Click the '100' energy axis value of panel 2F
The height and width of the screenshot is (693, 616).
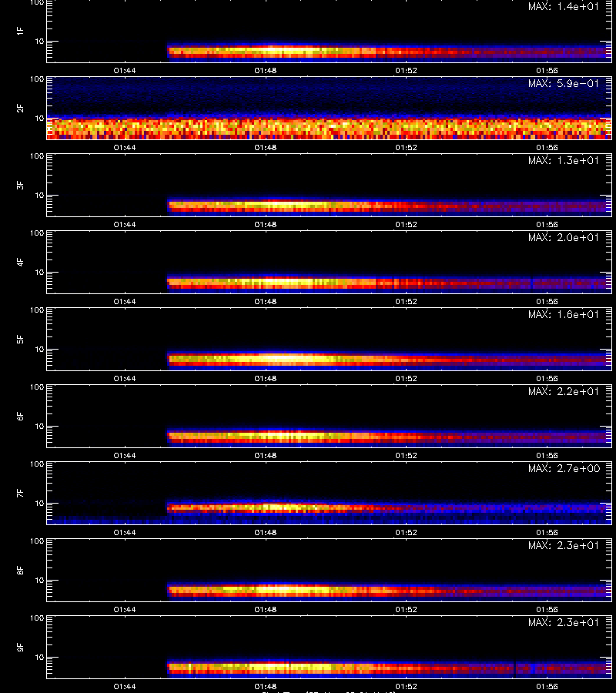(37, 79)
